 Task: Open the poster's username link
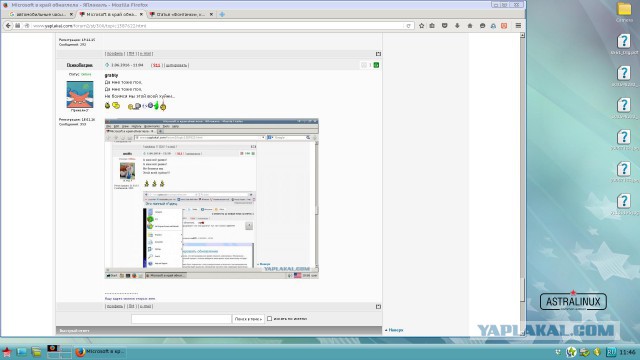pos(80,65)
